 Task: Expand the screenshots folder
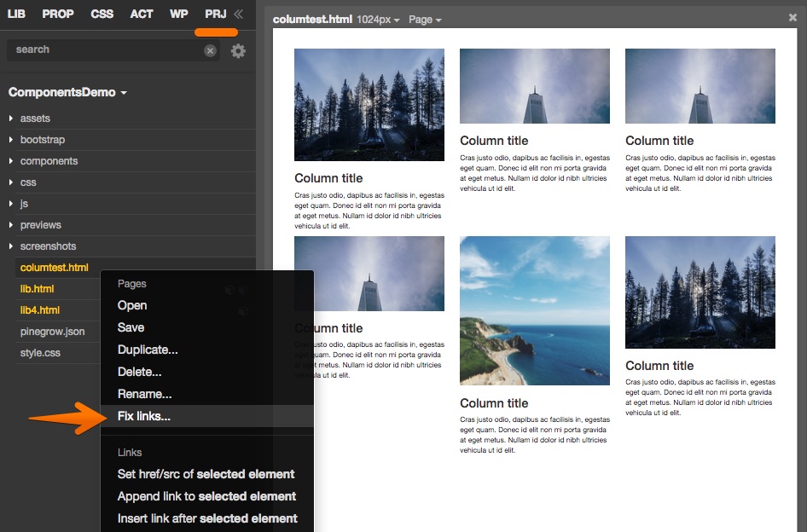point(11,246)
